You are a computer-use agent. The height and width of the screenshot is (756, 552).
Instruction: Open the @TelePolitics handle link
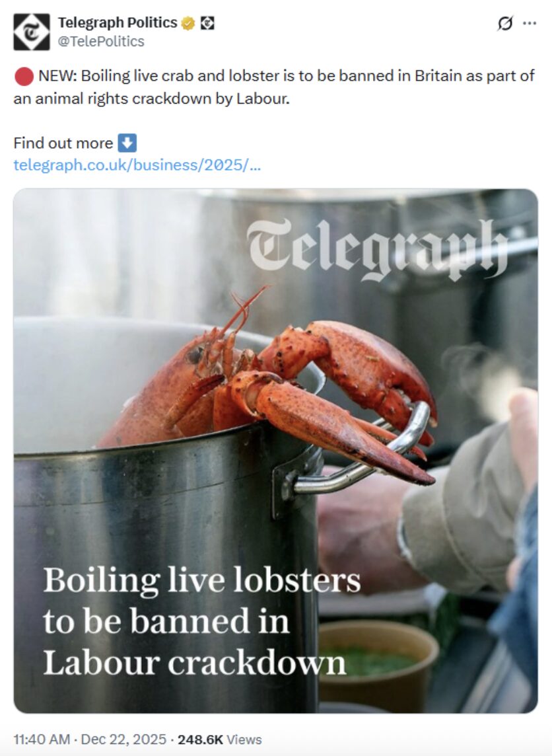[x=101, y=42]
